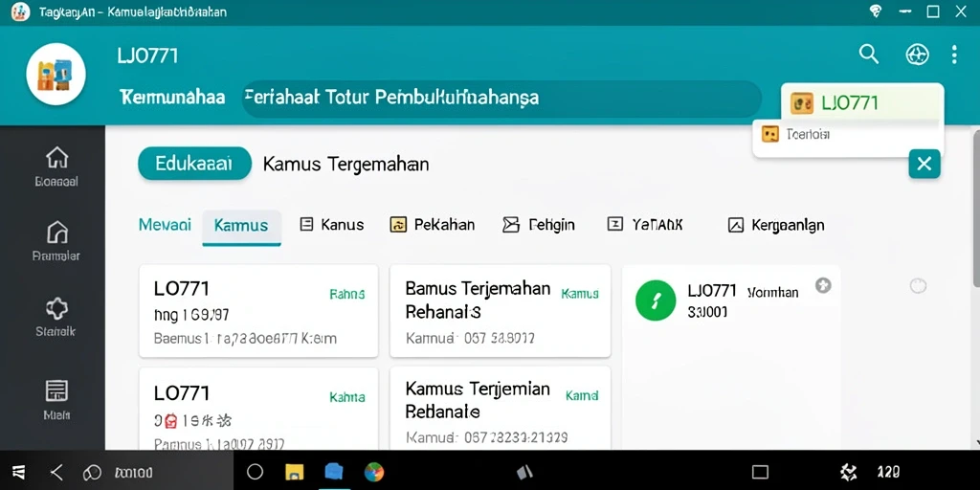Select LJO771 entry in the dropdown popup
The image size is (980, 490).
[862, 102]
